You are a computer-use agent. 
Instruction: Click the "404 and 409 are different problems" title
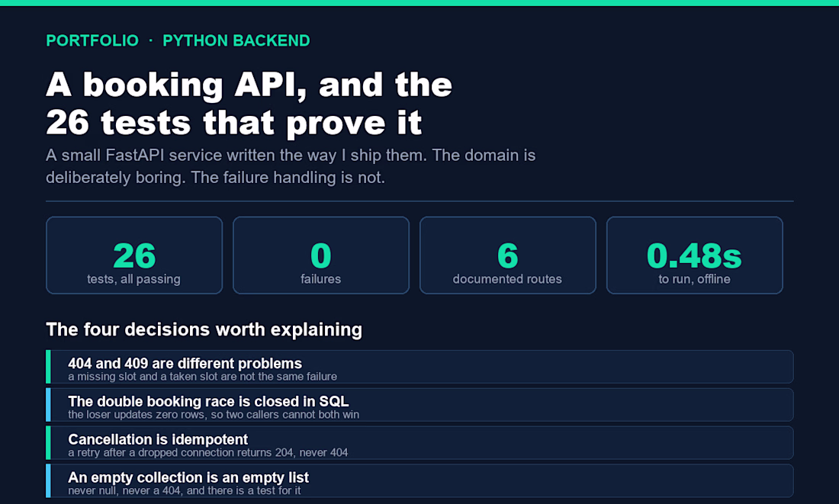coord(185,363)
